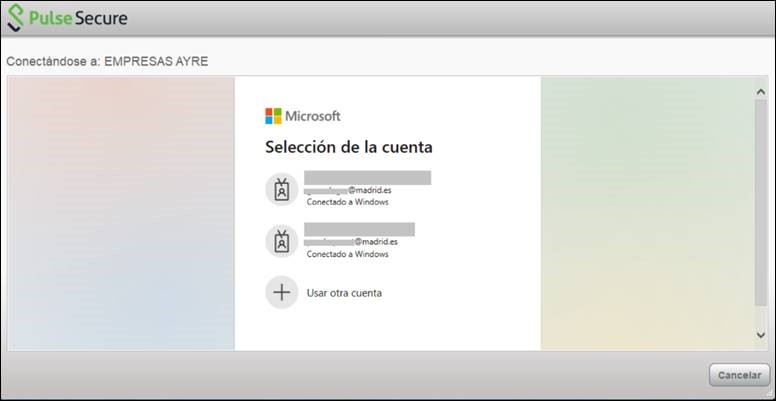Click the "Conectándose a: EMPRESAS AYRE" label
Screen dimensions: 776x401
click(107, 62)
